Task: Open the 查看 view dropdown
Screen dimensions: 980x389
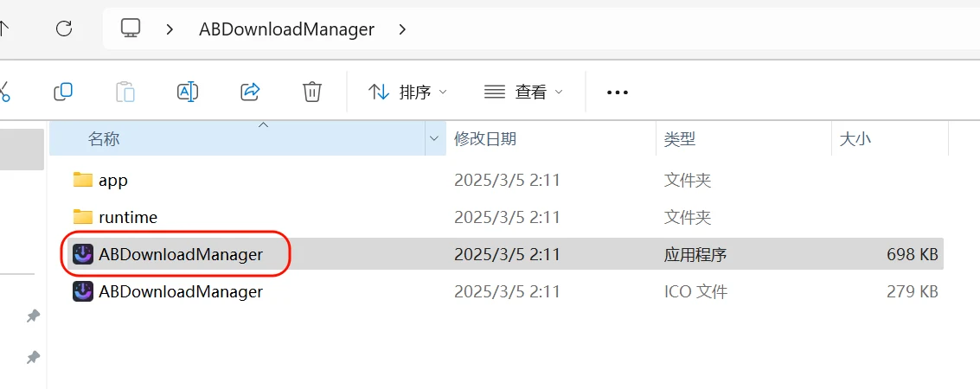Action: tap(523, 92)
